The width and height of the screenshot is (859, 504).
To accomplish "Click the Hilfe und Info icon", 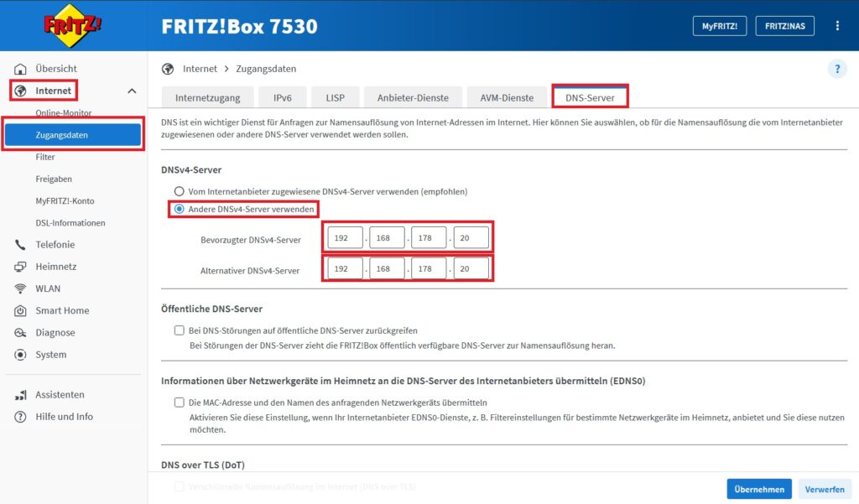I will pyautogui.click(x=20, y=417).
